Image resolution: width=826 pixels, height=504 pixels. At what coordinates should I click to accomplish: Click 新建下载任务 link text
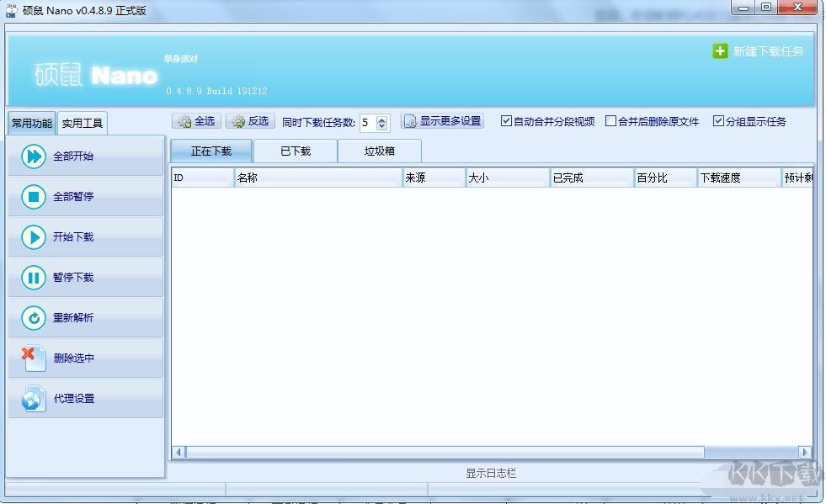(x=768, y=51)
